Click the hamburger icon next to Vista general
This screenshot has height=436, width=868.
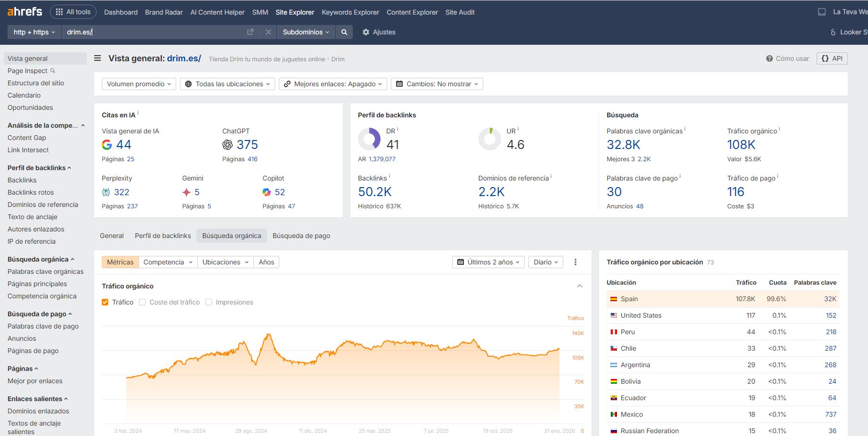coord(97,58)
